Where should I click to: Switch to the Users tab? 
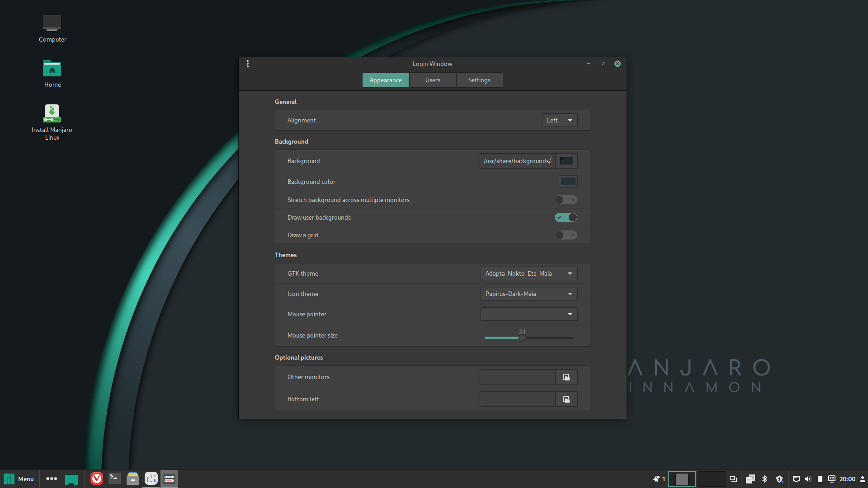coord(433,80)
